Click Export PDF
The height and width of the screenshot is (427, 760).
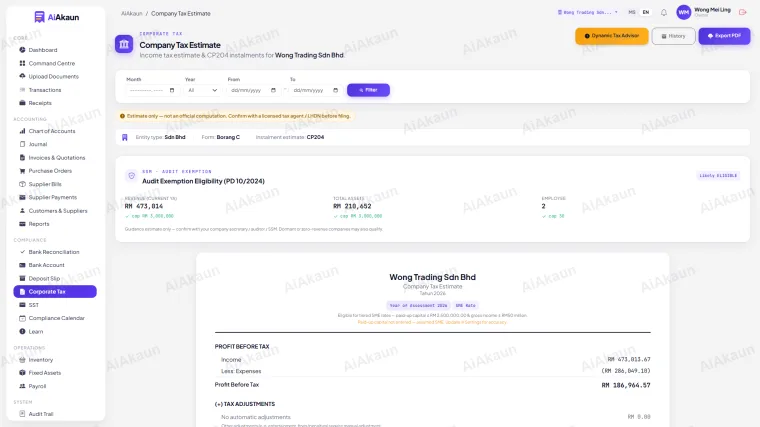pos(724,36)
